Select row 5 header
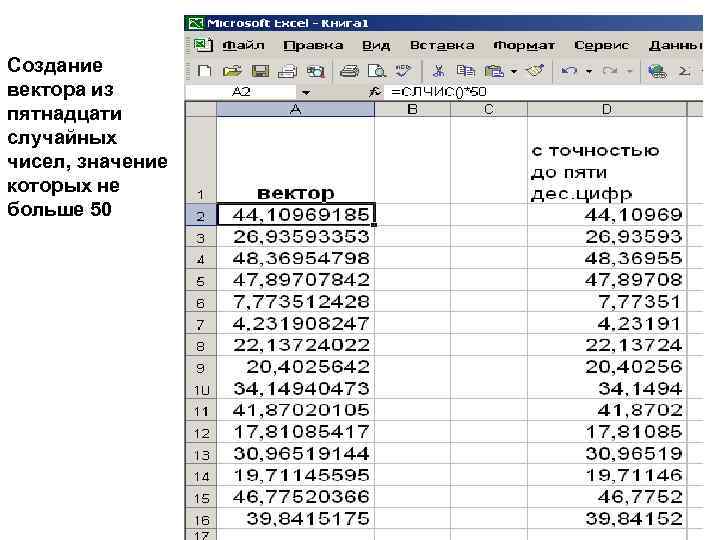Image resolution: width=720 pixels, height=540 pixels. [x=201, y=280]
